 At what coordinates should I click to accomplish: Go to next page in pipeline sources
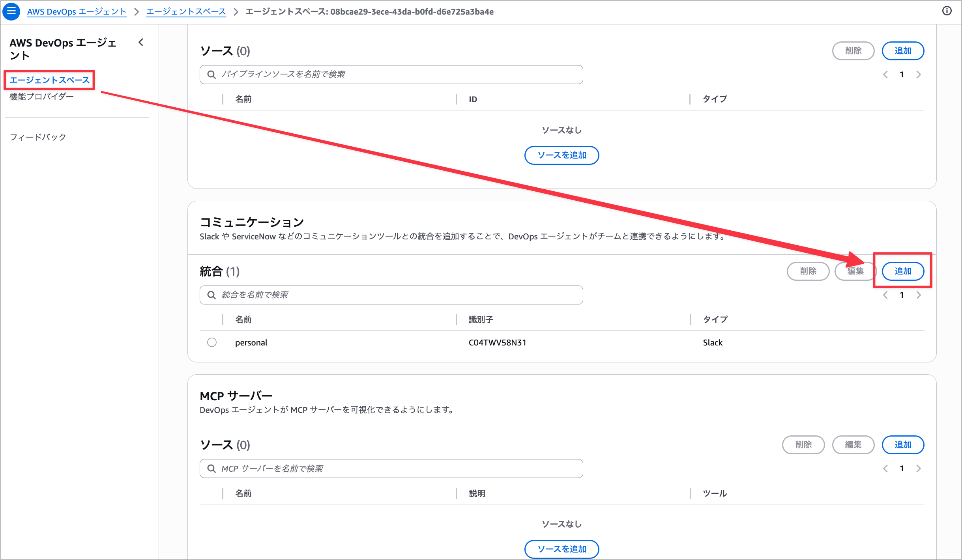click(x=919, y=75)
